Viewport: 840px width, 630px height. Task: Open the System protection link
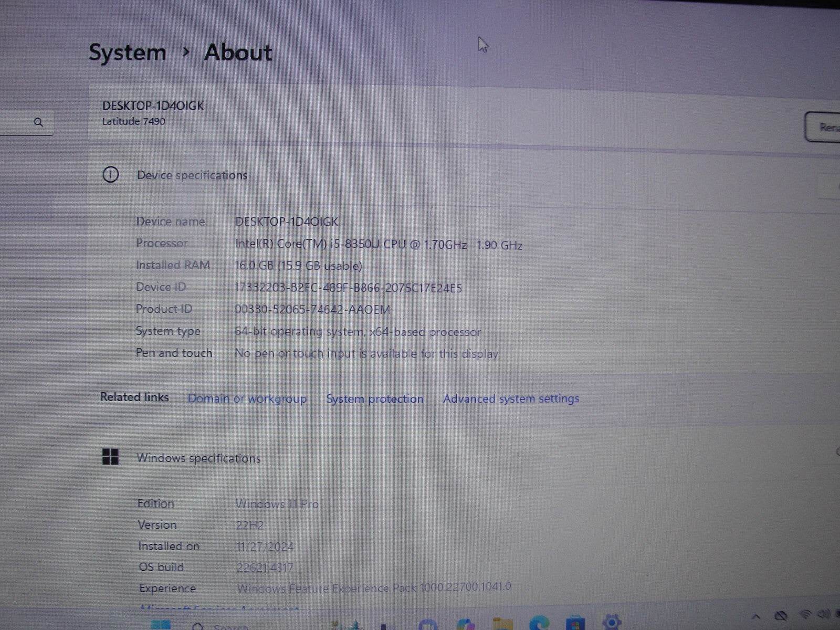pyautogui.click(x=375, y=399)
